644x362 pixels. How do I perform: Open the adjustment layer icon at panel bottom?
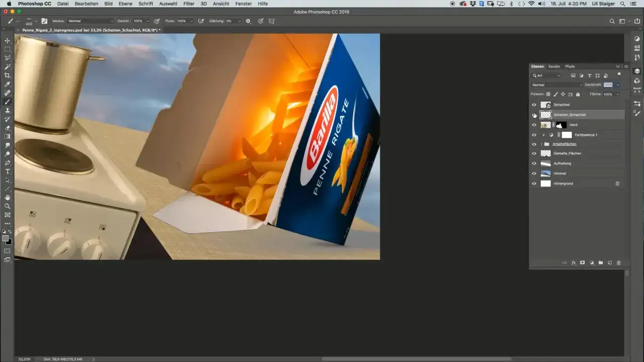pyautogui.click(x=592, y=262)
